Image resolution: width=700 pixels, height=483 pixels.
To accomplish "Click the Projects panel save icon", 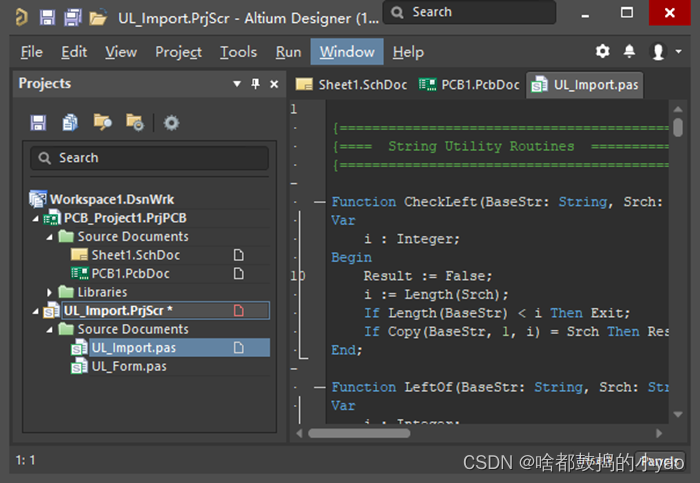I will tap(38, 122).
